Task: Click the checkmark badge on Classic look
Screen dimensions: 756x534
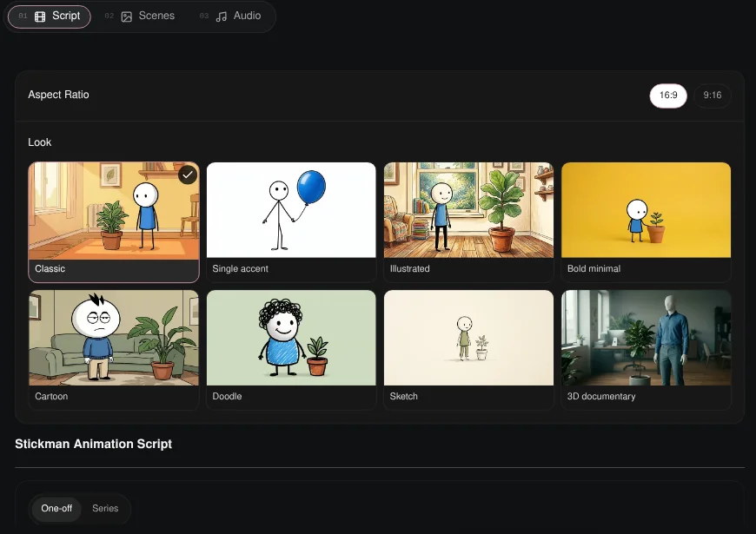Action: click(188, 175)
